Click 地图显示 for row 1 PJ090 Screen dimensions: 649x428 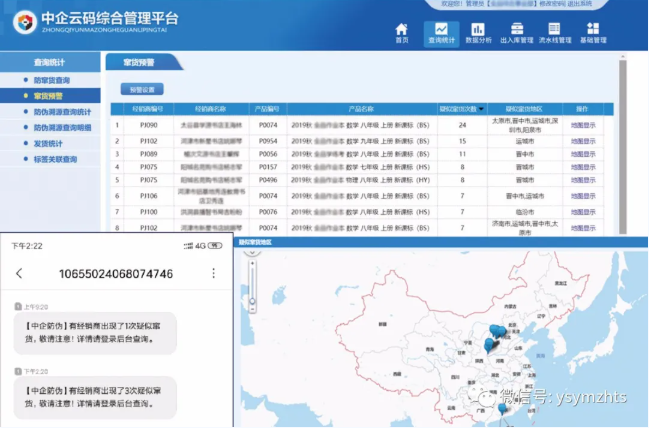click(x=583, y=125)
